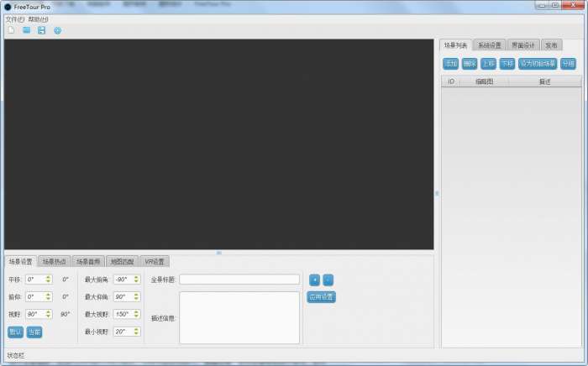Click the new project toolbar icon
Viewport: 588px width, 366px height.
[11, 30]
